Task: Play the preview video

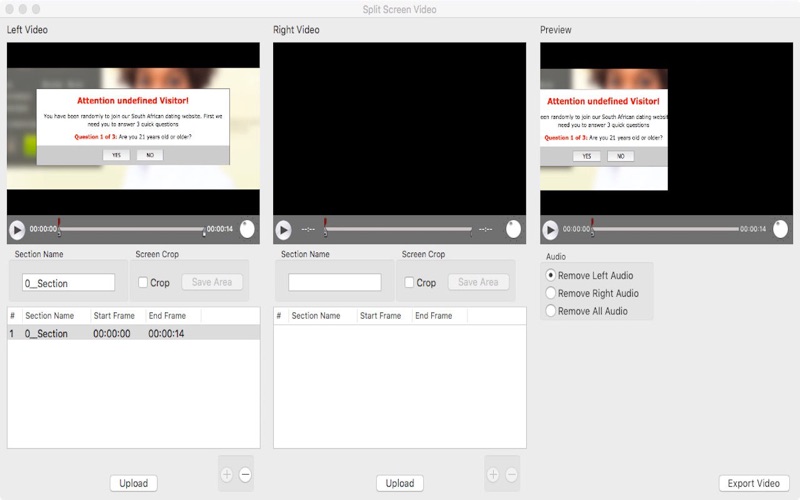Action: pos(550,230)
